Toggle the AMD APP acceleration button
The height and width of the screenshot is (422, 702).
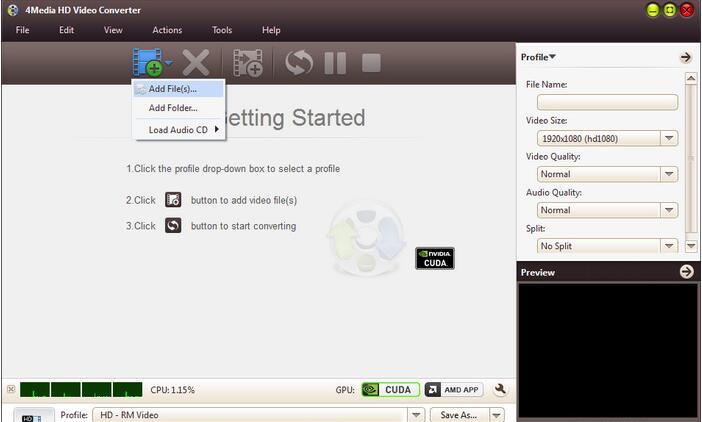tap(454, 390)
